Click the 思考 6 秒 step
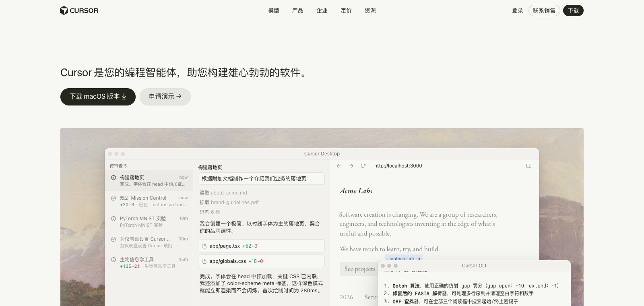644x306 pixels. point(210,212)
